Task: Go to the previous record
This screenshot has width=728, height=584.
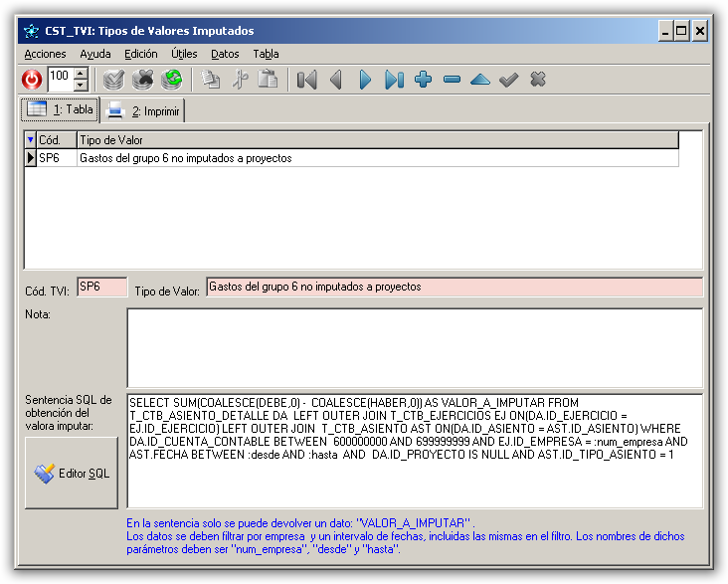Action: coord(336,80)
